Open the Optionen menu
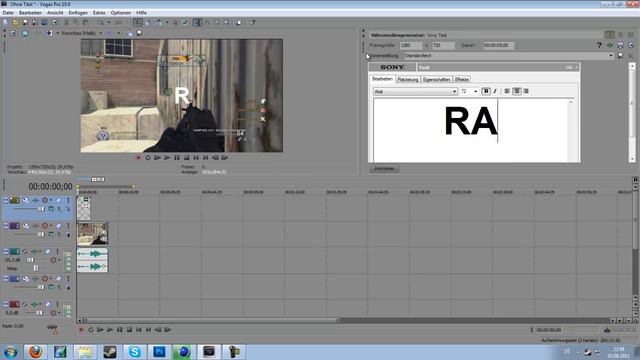The width and height of the screenshot is (640, 360). 121,13
